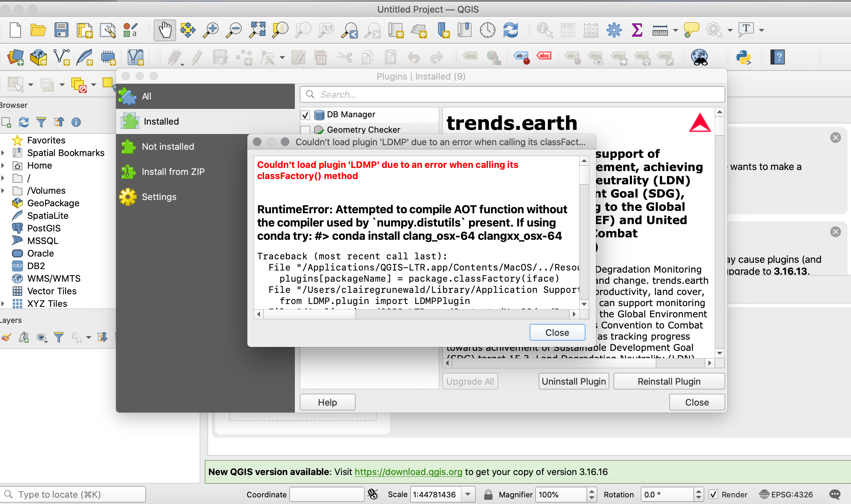Open the MetaSearch catalog tool
Image resolution: width=851 pixels, height=504 pixels.
click(700, 57)
